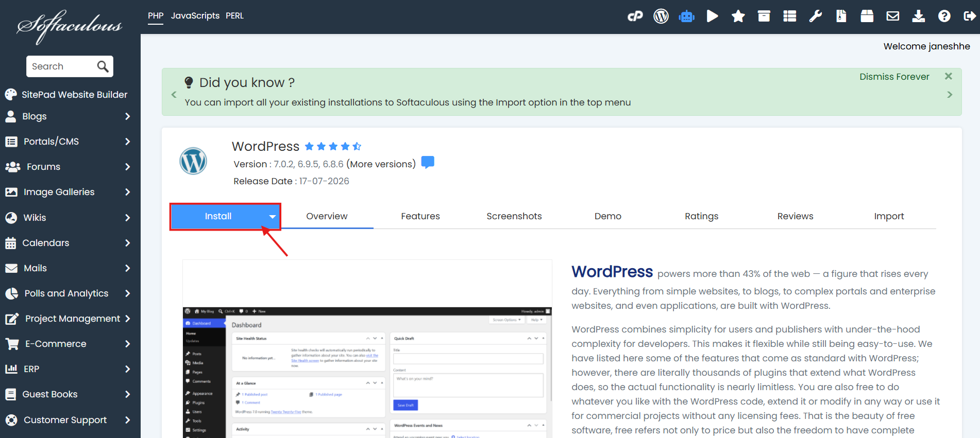980x438 pixels.
Task: Open the installations archive box icon
Action: pos(764,16)
